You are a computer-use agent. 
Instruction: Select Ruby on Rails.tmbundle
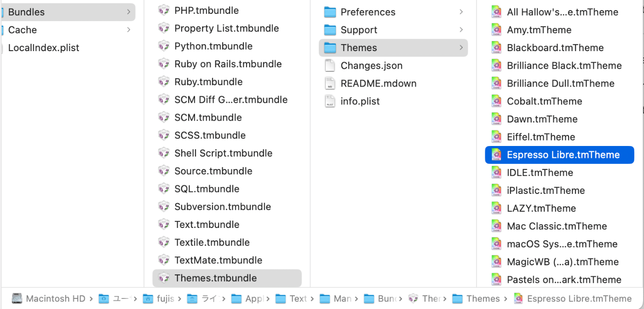(227, 64)
